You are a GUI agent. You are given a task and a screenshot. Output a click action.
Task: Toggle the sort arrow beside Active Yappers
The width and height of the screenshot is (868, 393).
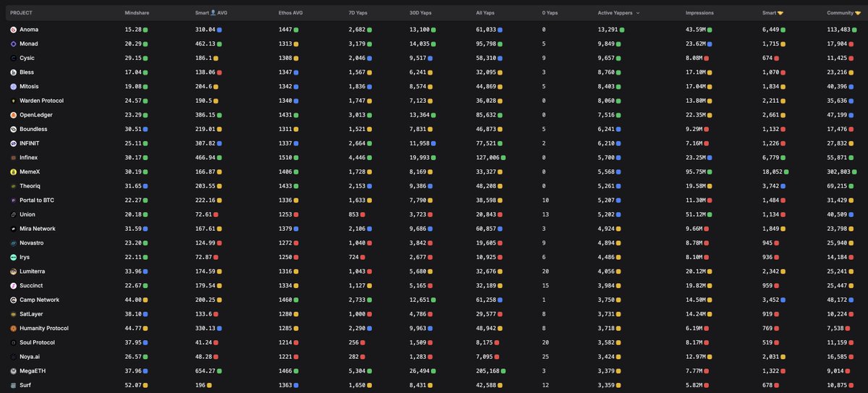pos(637,13)
